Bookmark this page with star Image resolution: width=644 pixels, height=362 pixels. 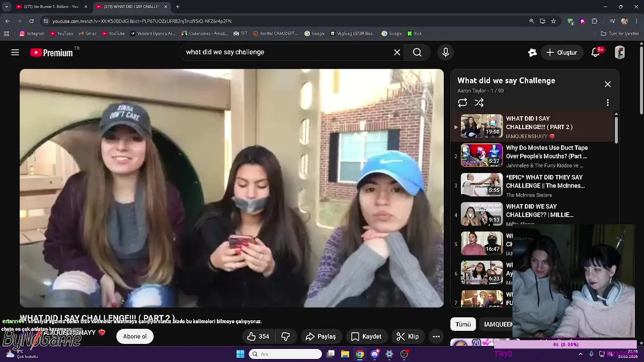tap(553, 21)
